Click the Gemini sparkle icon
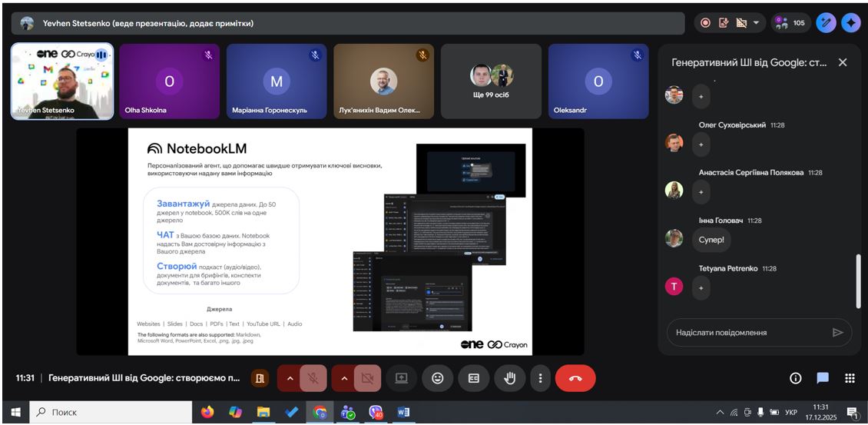This screenshot has height=425, width=868. pos(850,23)
